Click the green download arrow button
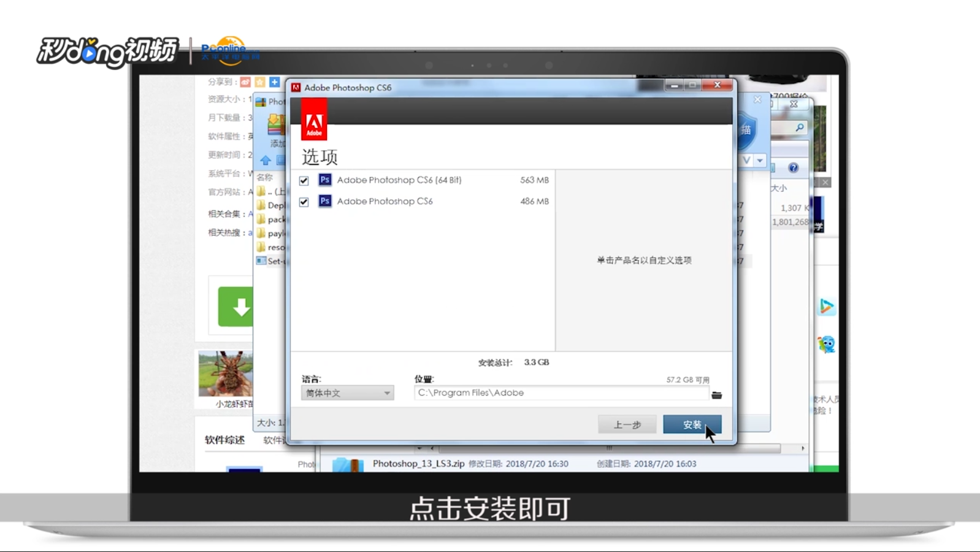This screenshot has height=552, width=980. [x=236, y=307]
